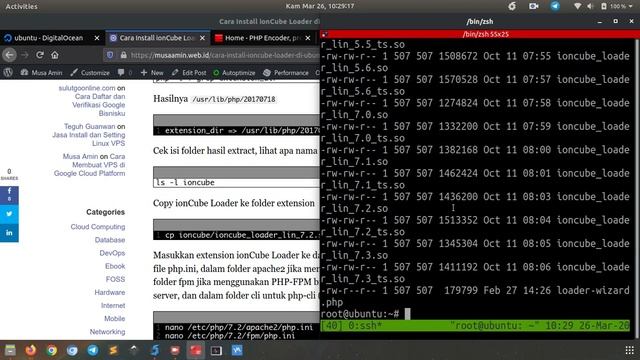Viewport: 640px width, 360px height.
Task: Go back with the Firefox back arrow
Action: 10,55
